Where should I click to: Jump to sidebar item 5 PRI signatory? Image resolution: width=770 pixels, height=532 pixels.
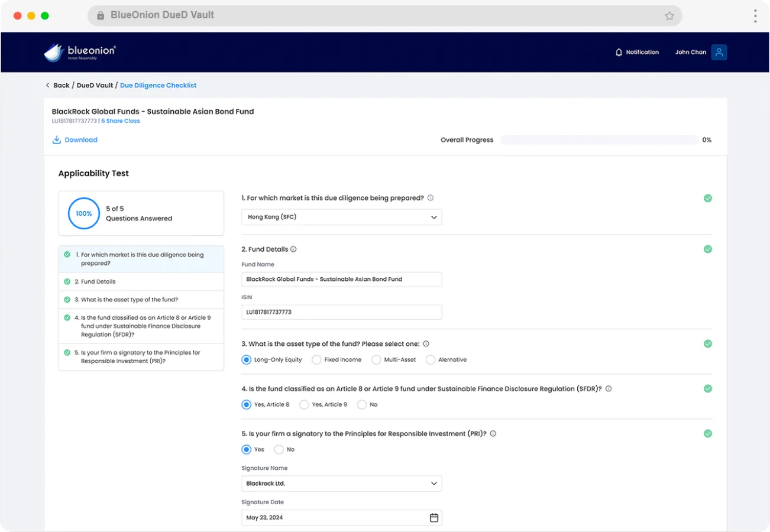(141, 356)
